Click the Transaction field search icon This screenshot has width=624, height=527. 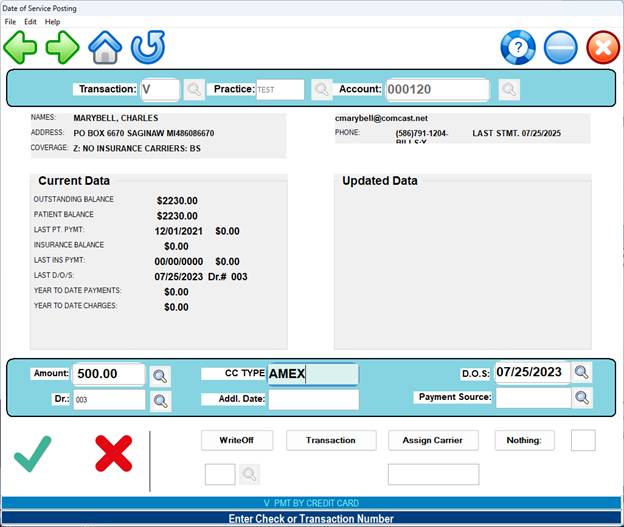pos(193,90)
